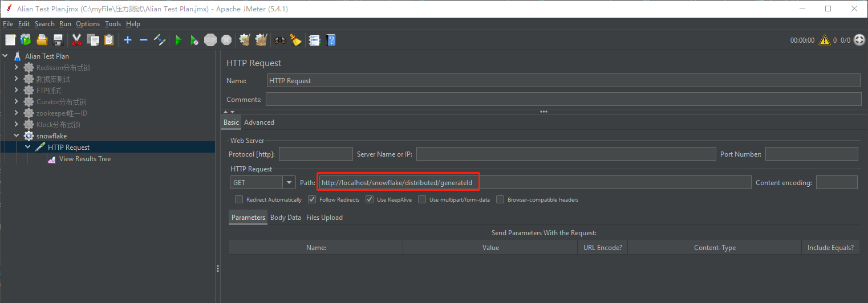
Task: Click the Shutdown test icon
Action: [x=226, y=40]
